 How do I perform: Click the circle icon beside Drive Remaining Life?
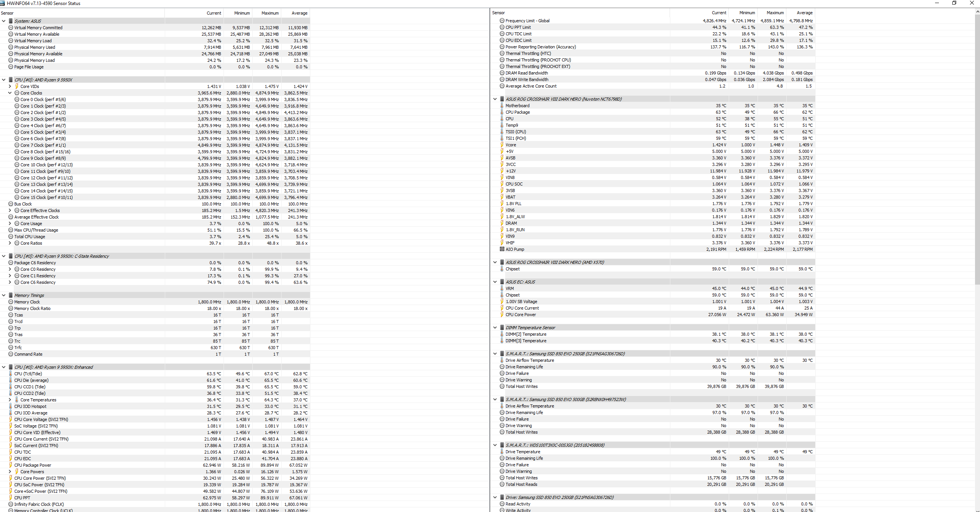click(x=502, y=367)
